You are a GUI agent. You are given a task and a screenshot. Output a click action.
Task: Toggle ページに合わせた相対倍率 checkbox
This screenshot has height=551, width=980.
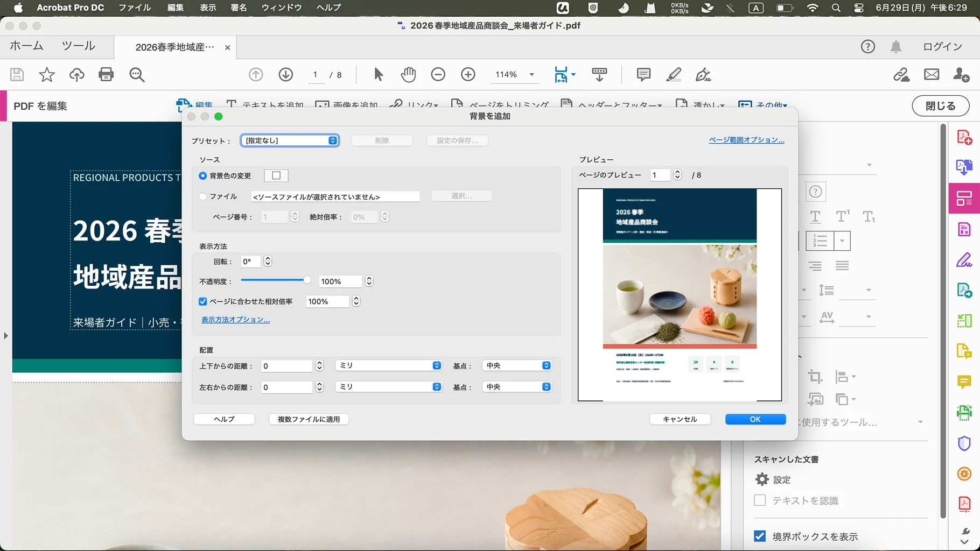203,301
